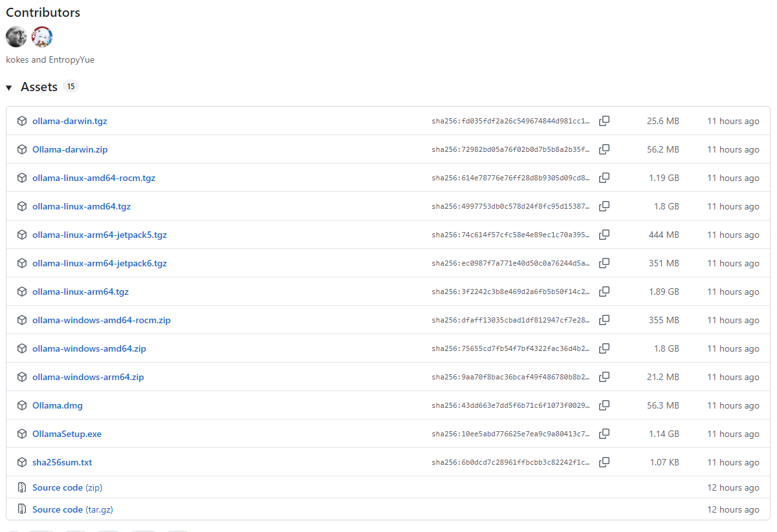The width and height of the screenshot is (777, 532).
Task: Click package icon beside ollama-linux-amd64.tgz
Action: coord(22,206)
